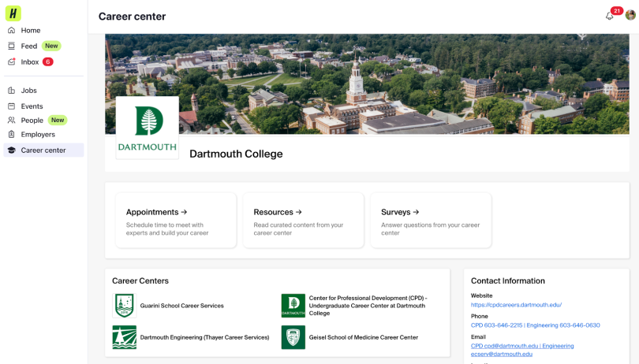Click the Feed icon in sidebar
Screen dimensions: 639x364
coord(11,46)
